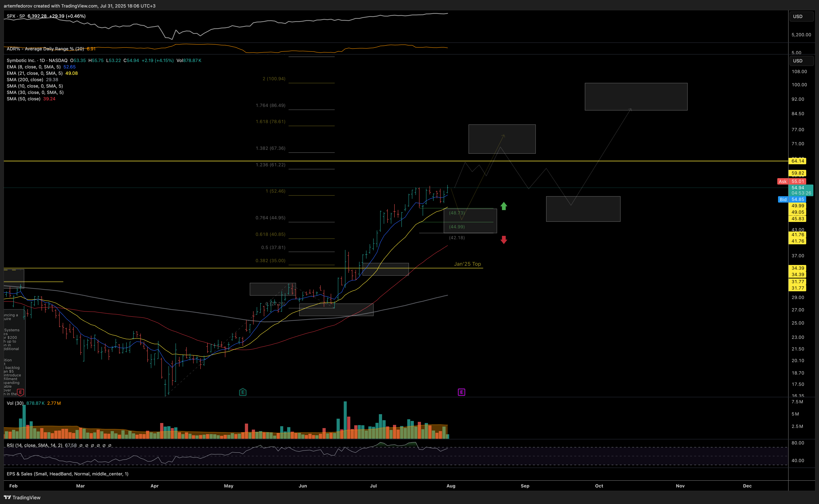
Task: Click the red earnings E marker near February
Action: (20, 392)
